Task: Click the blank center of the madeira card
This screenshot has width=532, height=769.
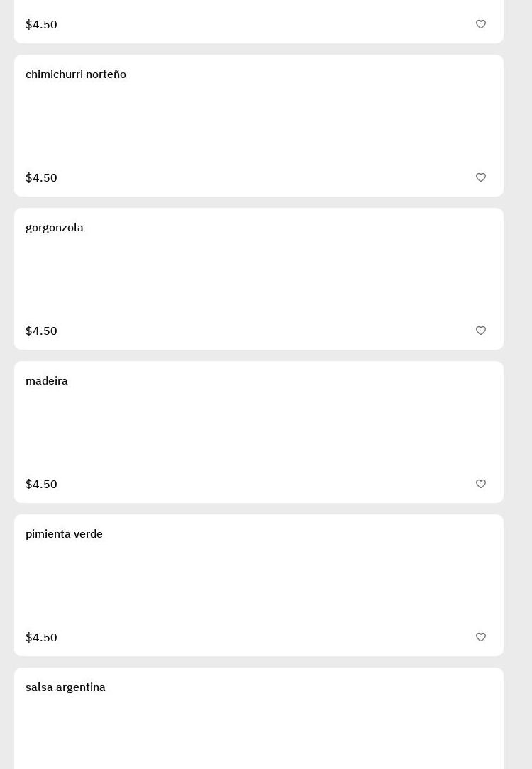Action: click(259, 432)
